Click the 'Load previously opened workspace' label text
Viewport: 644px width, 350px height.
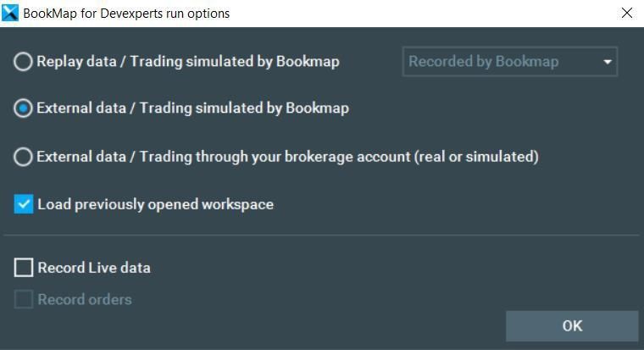pyautogui.click(x=156, y=204)
